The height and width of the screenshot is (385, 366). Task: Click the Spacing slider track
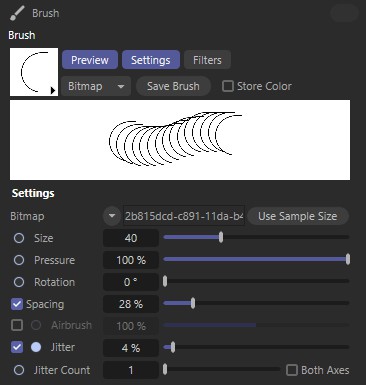point(256,303)
